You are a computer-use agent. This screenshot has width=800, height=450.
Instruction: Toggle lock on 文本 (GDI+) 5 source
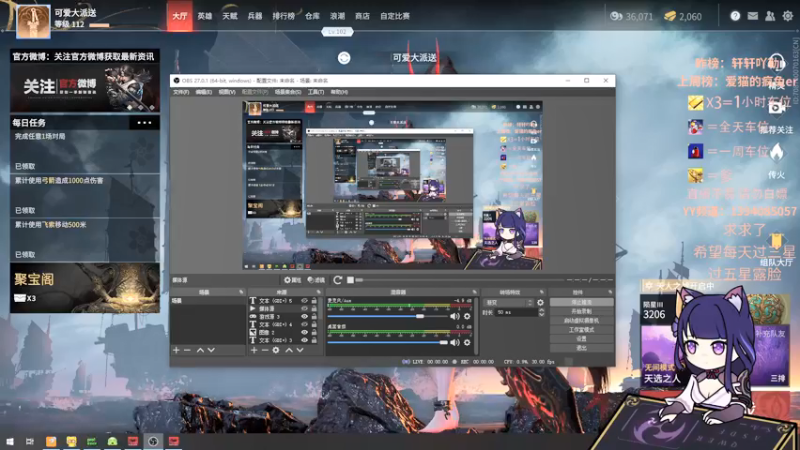(314, 301)
